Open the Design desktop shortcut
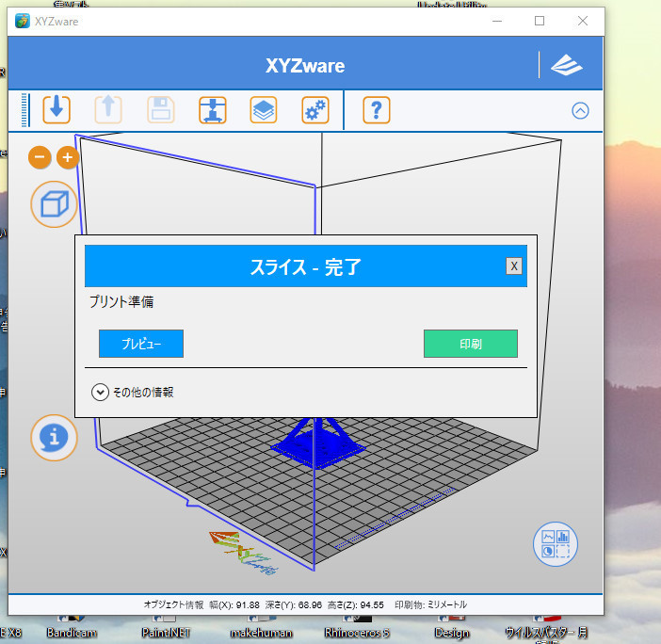This screenshot has width=661, height=644. tap(451, 628)
